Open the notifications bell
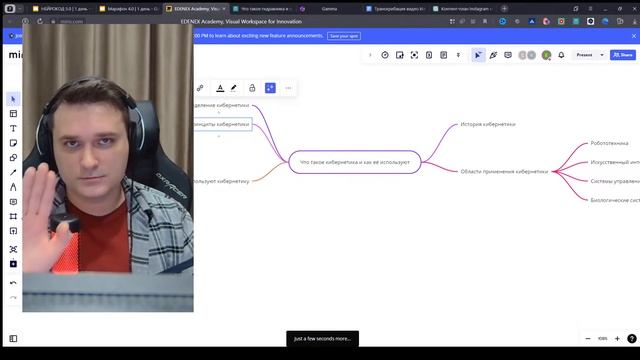This screenshot has width=640, height=360. [x=561, y=55]
